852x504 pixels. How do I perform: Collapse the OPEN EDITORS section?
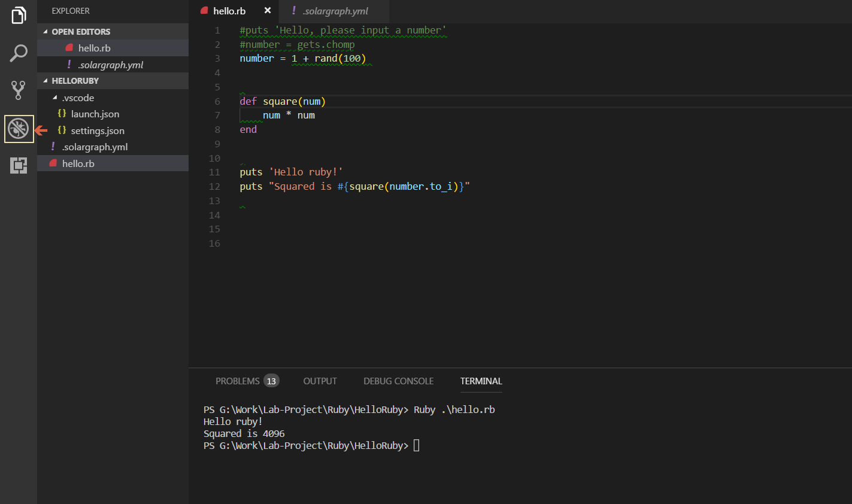46,31
